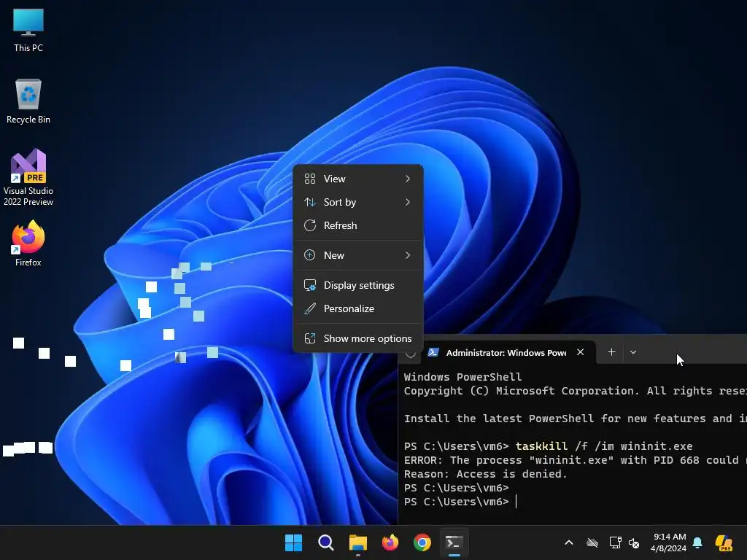747x560 pixels.
Task: Click the Show more options expand icon
Action: [x=309, y=338]
